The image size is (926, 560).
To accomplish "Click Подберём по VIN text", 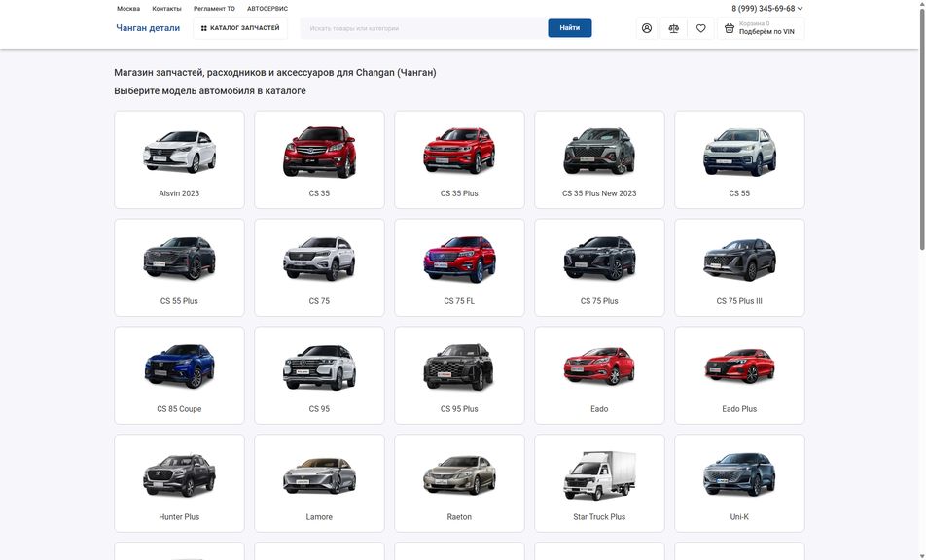I will 766,32.
